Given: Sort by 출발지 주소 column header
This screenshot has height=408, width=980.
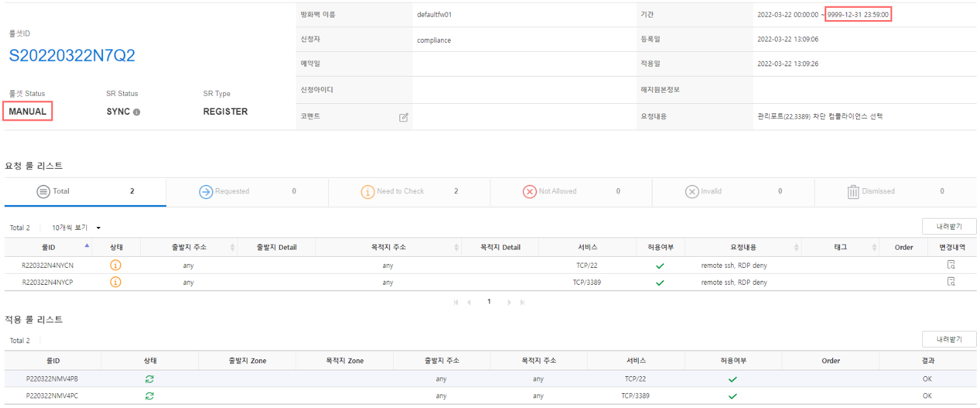Looking at the screenshot, I should point(189,247).
